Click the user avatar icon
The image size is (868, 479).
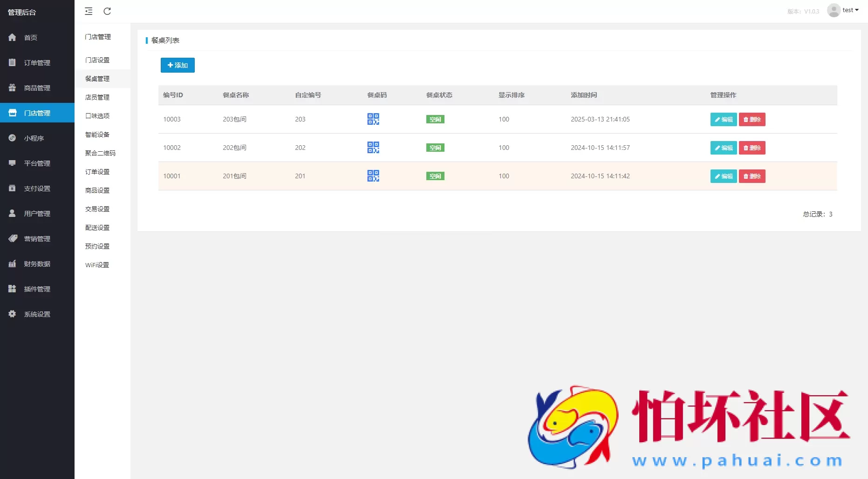833,10
